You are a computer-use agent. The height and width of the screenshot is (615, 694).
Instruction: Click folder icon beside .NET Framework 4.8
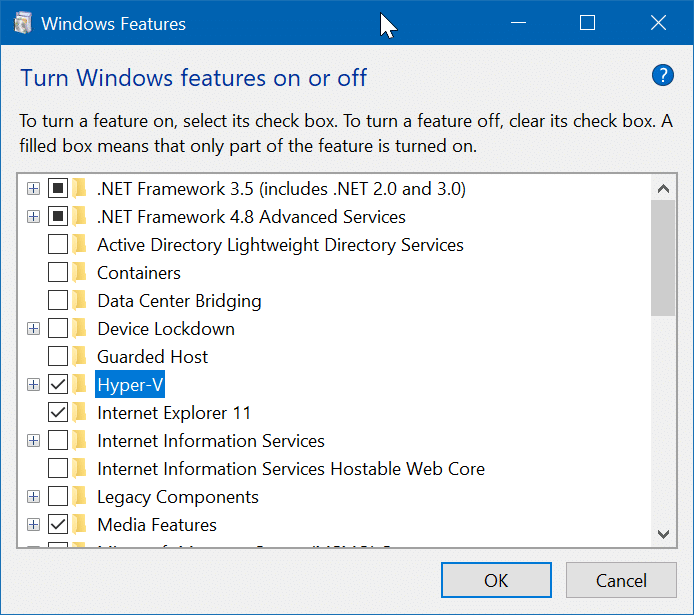pos(80,216)
